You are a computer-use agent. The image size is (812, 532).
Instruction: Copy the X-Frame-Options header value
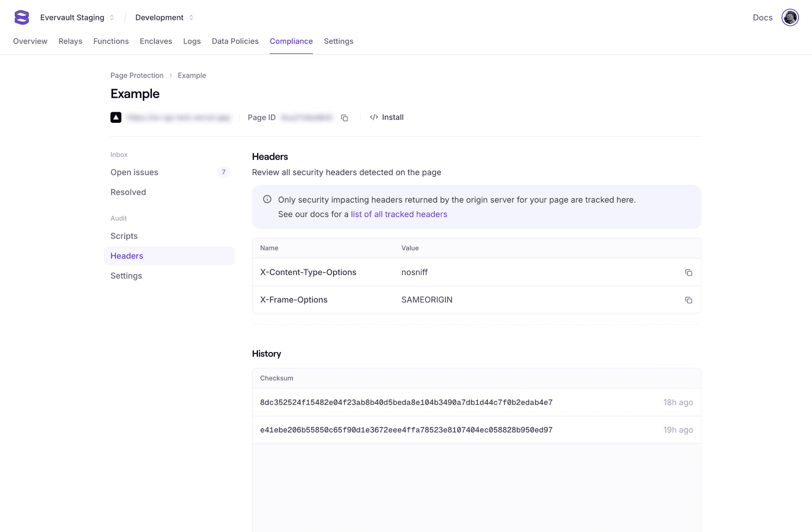[689, 300]
